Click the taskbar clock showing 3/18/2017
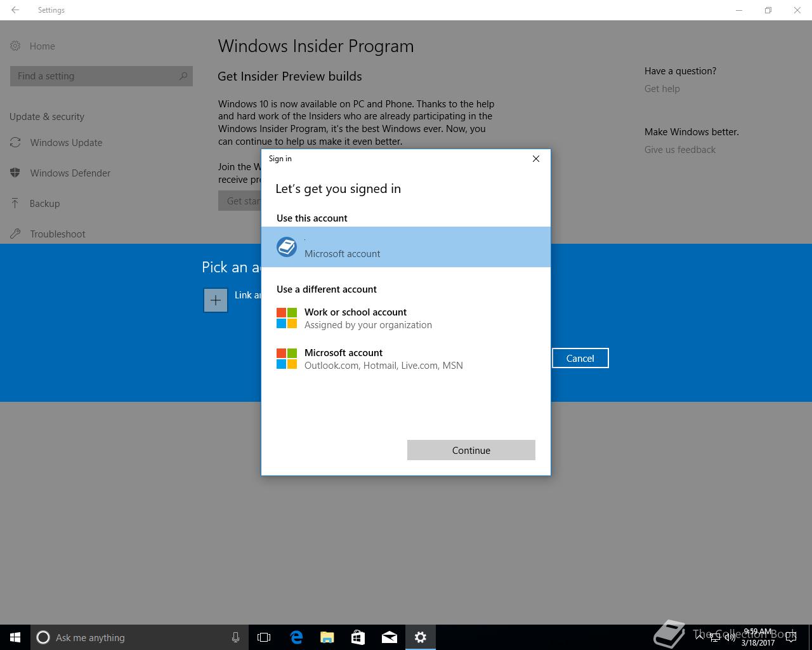Image resolution: width=812 pixels, height=650 pixels. pyautogui.click(x=757, y=637)
